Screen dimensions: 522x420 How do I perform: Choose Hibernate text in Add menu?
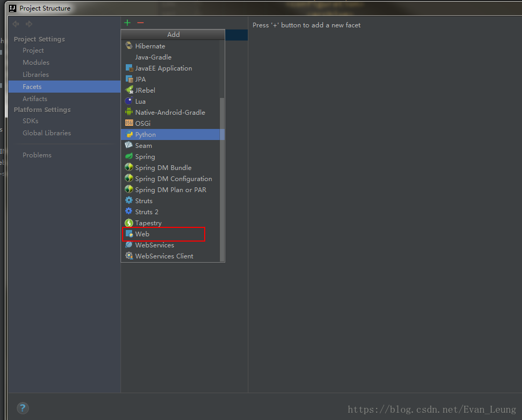click(x=150, y=46)
